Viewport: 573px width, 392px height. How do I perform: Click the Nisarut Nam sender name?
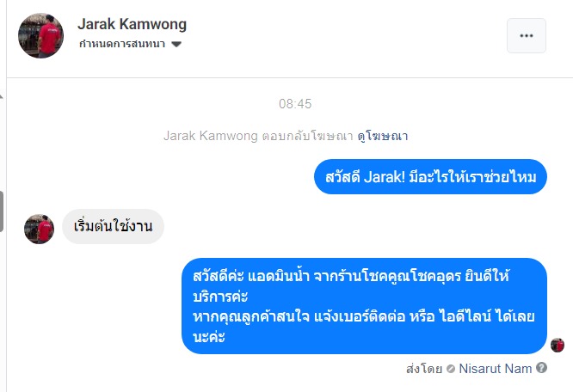[x=496, y=369]
